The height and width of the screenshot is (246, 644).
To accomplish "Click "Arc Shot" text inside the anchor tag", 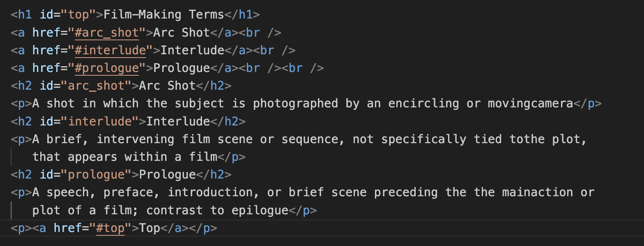I will point(182,32).
